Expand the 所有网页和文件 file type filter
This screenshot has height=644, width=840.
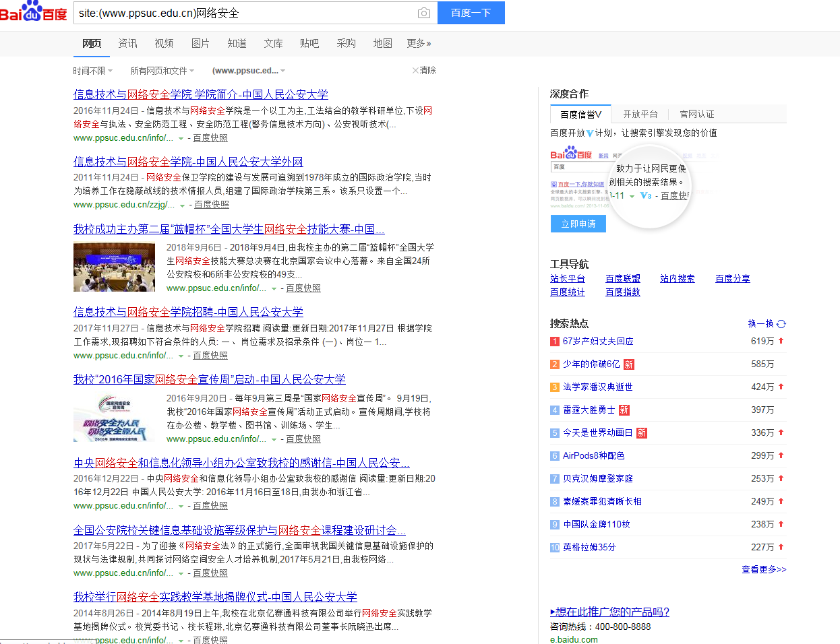tap(162, 71)
